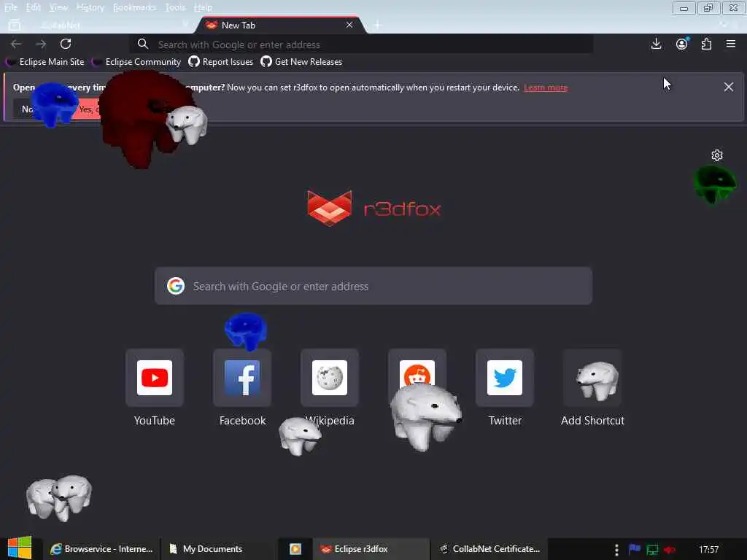The image size is (747, 560).
Task: Click the r3dfox logo
Action: (x=374, y=208)
